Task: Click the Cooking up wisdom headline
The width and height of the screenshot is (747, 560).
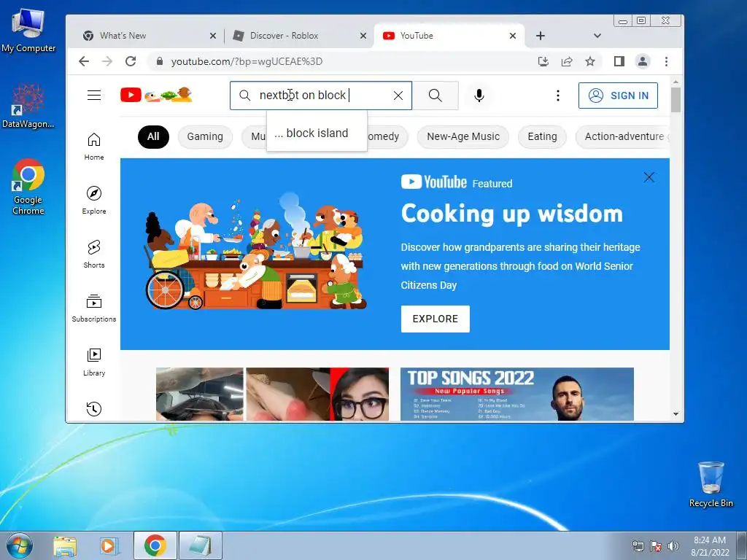Action: pos(511,214)
